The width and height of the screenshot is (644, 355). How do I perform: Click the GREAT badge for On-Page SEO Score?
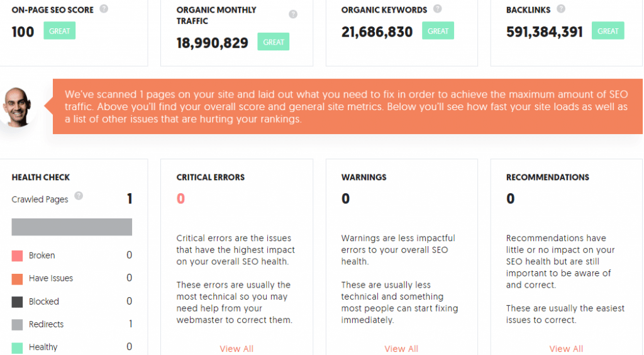point(60,31)
